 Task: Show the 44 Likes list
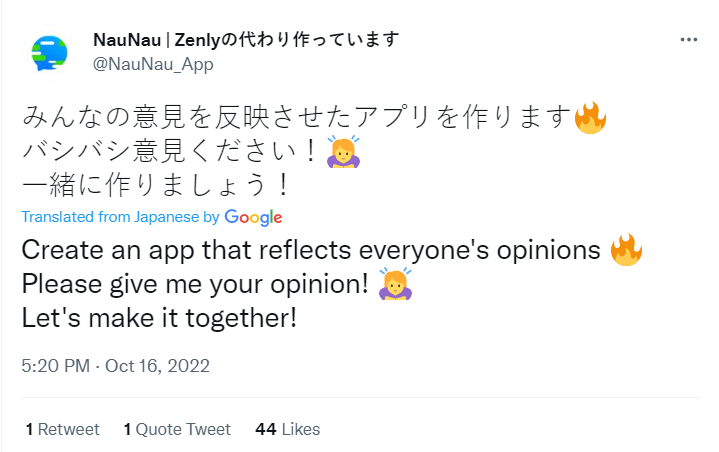point(288,429)
